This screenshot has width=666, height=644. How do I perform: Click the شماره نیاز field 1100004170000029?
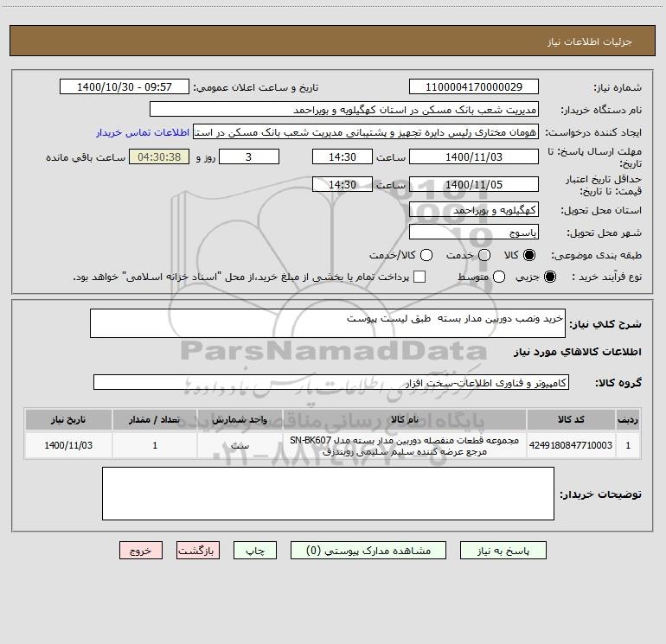(474, 86)
